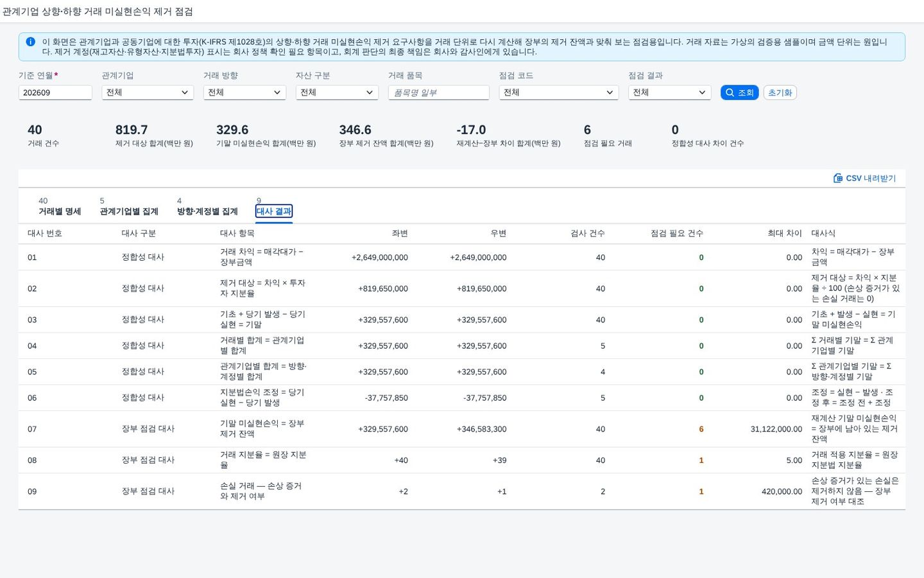Click the 검사 건수 column header
This screenshot has width=924, height=578.
tap(588, 233)
